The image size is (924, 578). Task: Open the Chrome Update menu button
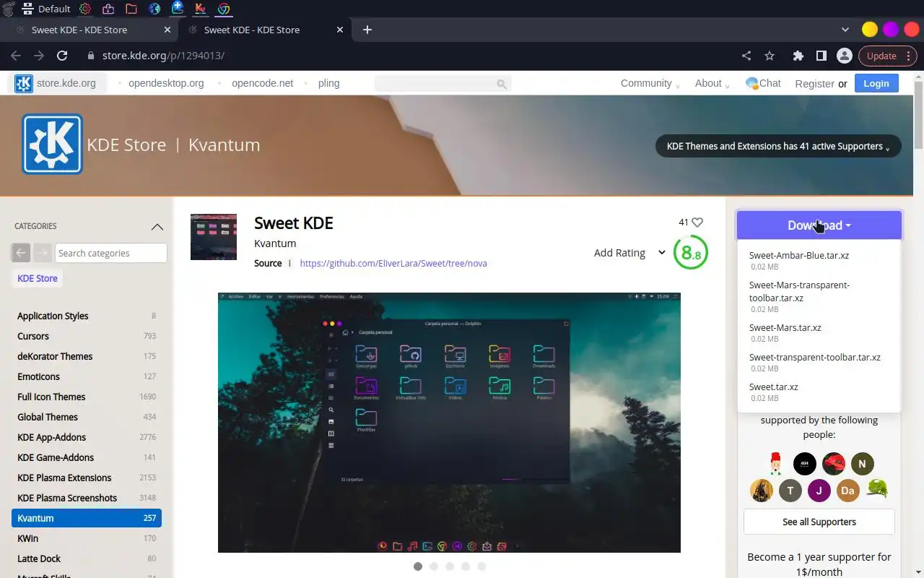(x=887, y=56)
